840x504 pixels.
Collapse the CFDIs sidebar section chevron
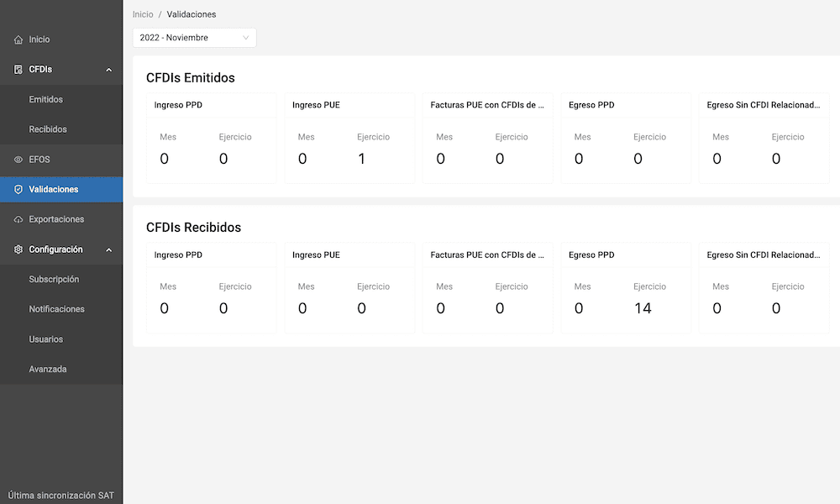[x=109, y=70]
